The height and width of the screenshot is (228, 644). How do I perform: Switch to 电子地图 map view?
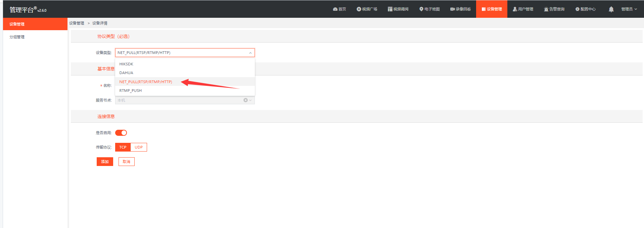point(429,9)
